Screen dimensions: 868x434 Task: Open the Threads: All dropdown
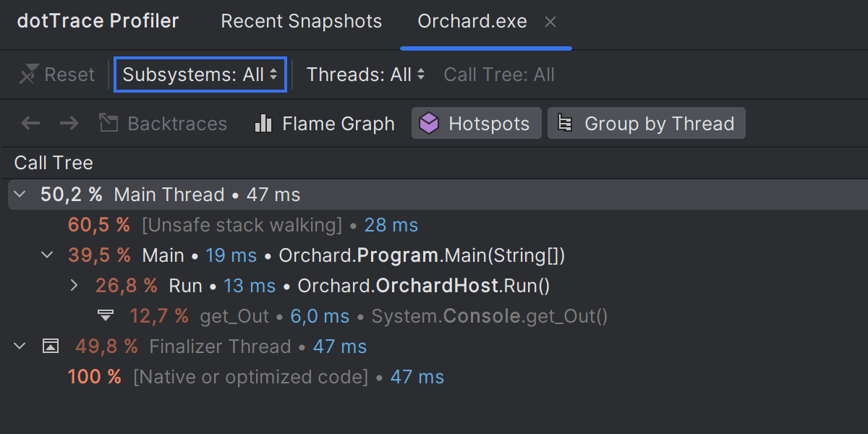tap(365, 75)
